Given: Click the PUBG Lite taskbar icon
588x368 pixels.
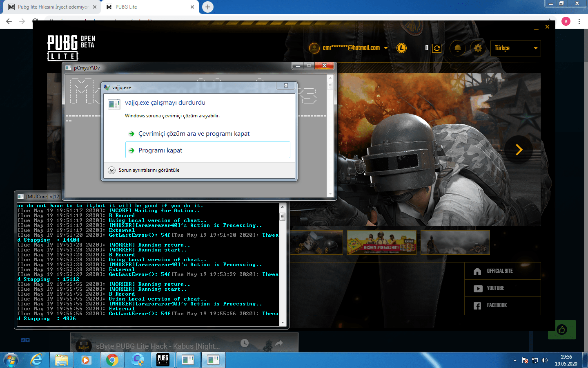Looking at the screenshot, I should pyautogui.click(x=163, y=360).
